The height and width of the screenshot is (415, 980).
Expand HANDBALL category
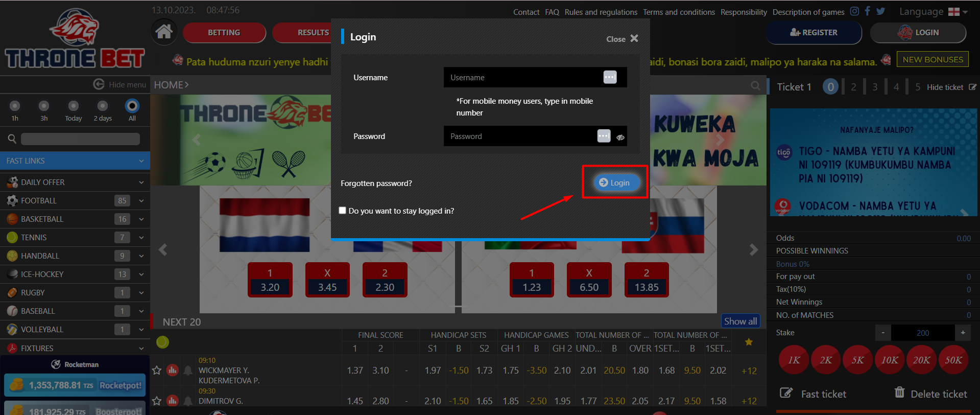75,256
